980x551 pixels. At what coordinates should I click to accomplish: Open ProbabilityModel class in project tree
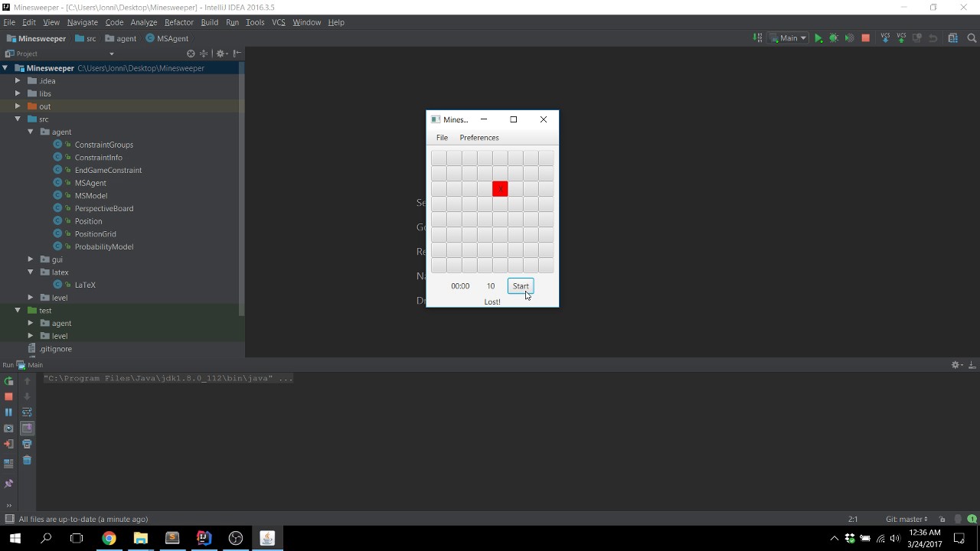point(104,246)
